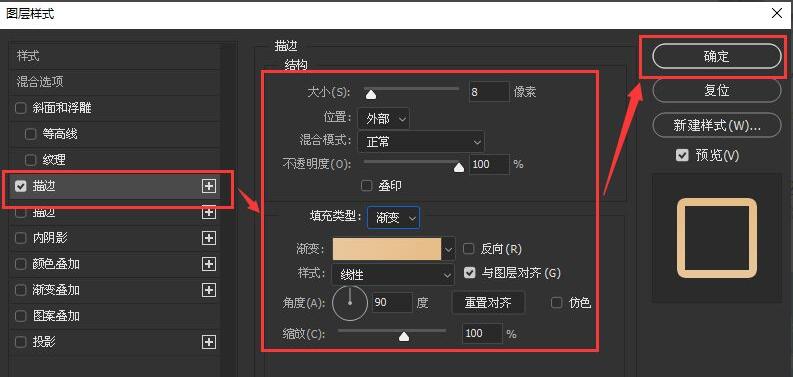793x377 pixels.
Task: Click plus icon next to 颜色叠加
Action: [208, 264]
